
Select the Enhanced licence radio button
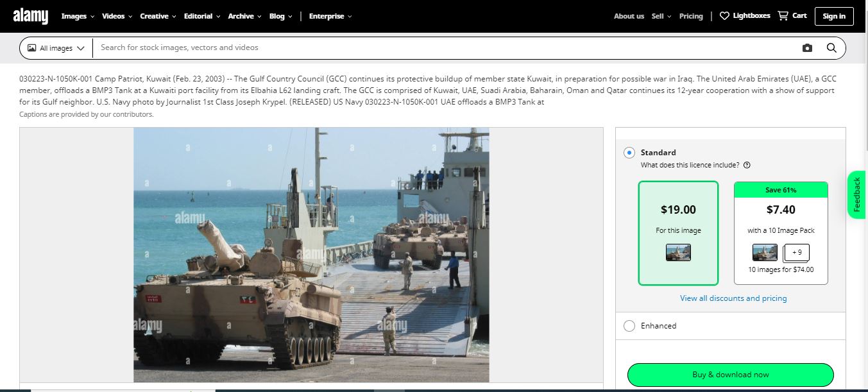[629, 326]
